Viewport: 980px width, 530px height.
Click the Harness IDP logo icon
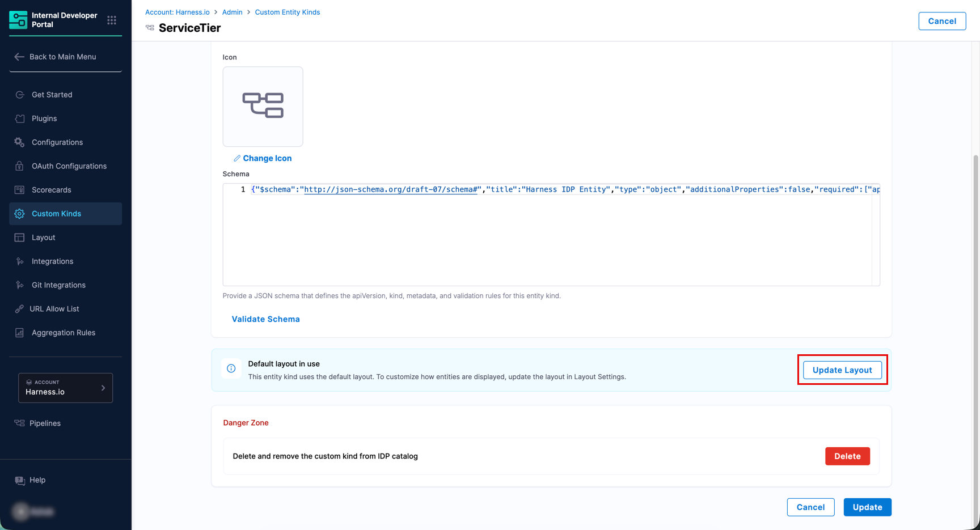point(18,20)
